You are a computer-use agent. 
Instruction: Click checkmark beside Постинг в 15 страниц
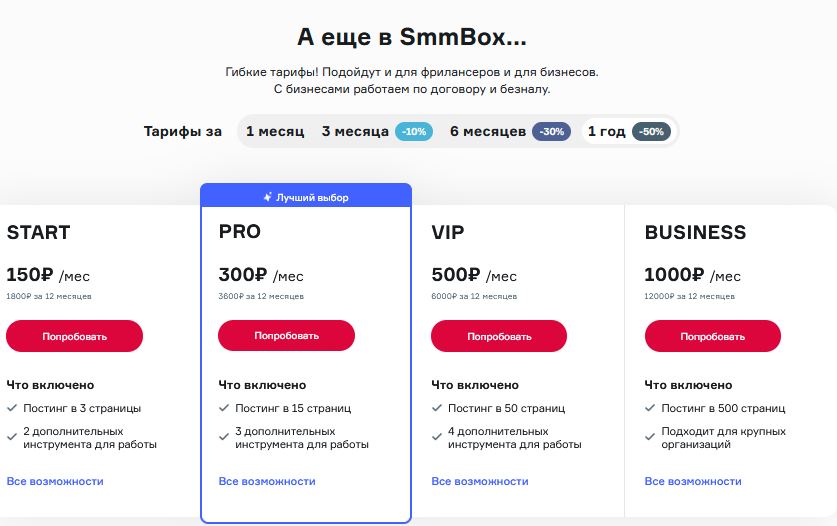point(224,408)
